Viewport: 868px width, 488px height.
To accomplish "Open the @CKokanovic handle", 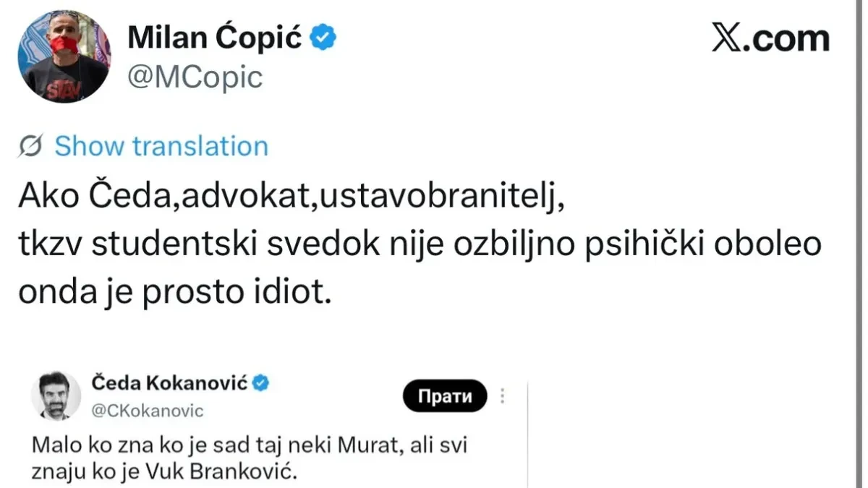I will pyautogui.click(x=148, y=411).
